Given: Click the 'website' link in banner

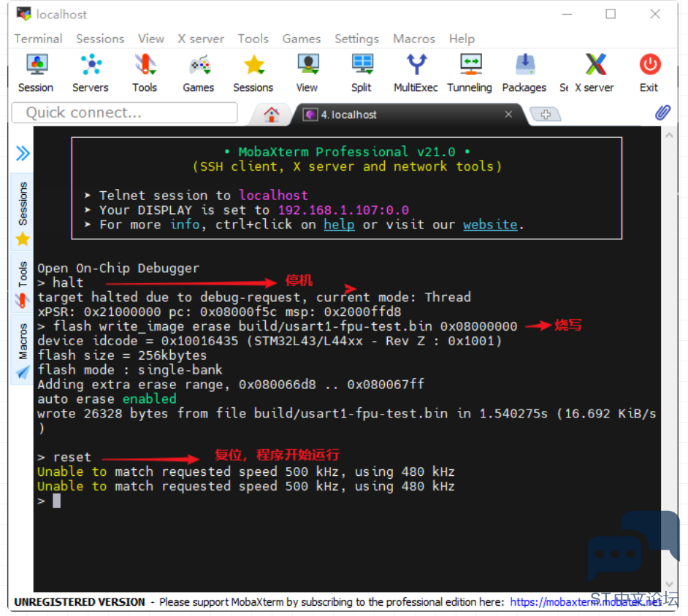Looking at the screenshot, I should point(490,225).
